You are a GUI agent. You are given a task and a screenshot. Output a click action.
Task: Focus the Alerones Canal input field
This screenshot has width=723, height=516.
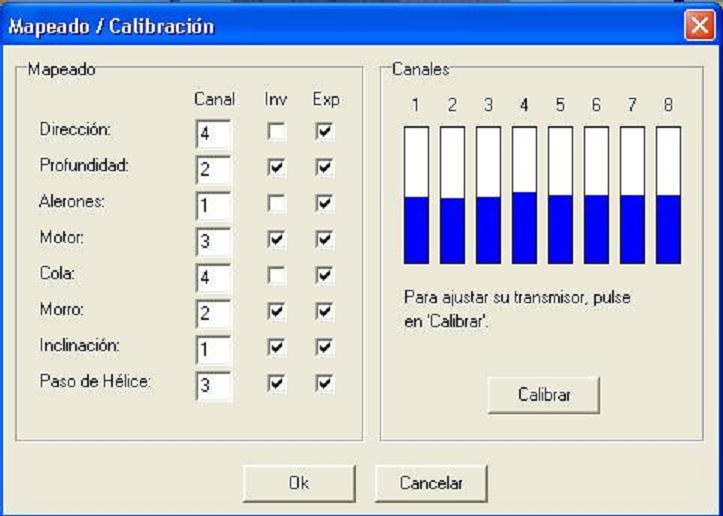213,205
